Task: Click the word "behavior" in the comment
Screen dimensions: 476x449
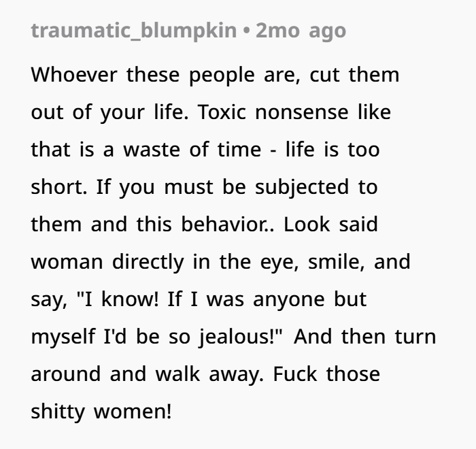Action: tap(224, 224)
